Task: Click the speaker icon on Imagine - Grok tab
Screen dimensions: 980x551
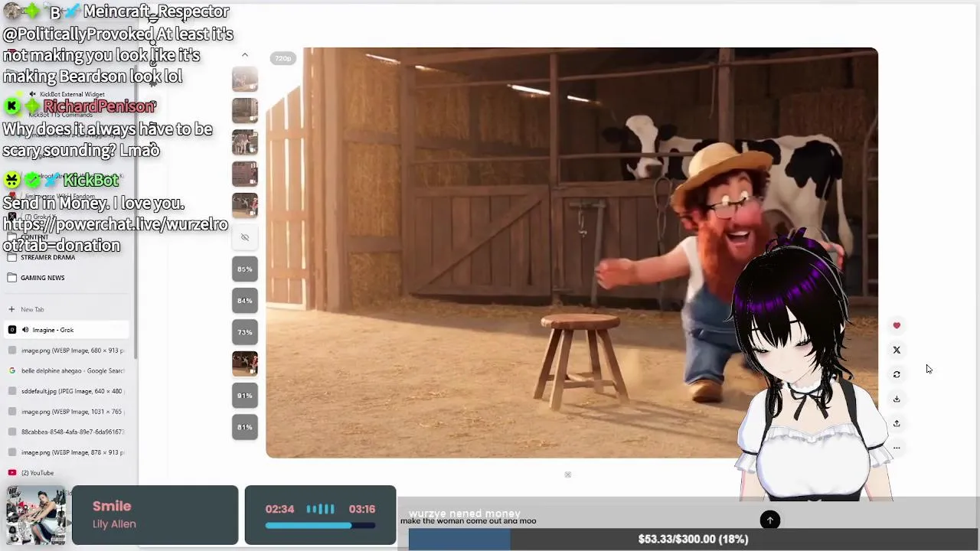Action: click(25, 330)
